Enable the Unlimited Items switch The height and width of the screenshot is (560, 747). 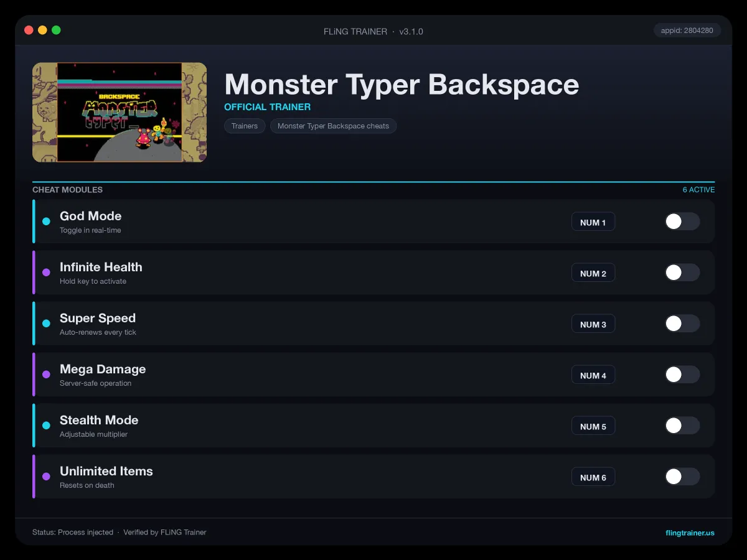click(x=682, y=477)
